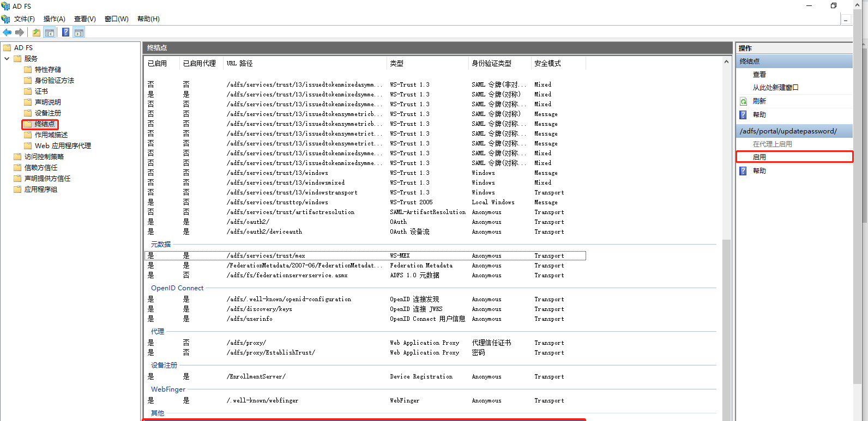The height and width of the screenshot is (421, 868).
Task: Select the /adfs/services/trusttcp/windows row
Action: pos(365,203)
